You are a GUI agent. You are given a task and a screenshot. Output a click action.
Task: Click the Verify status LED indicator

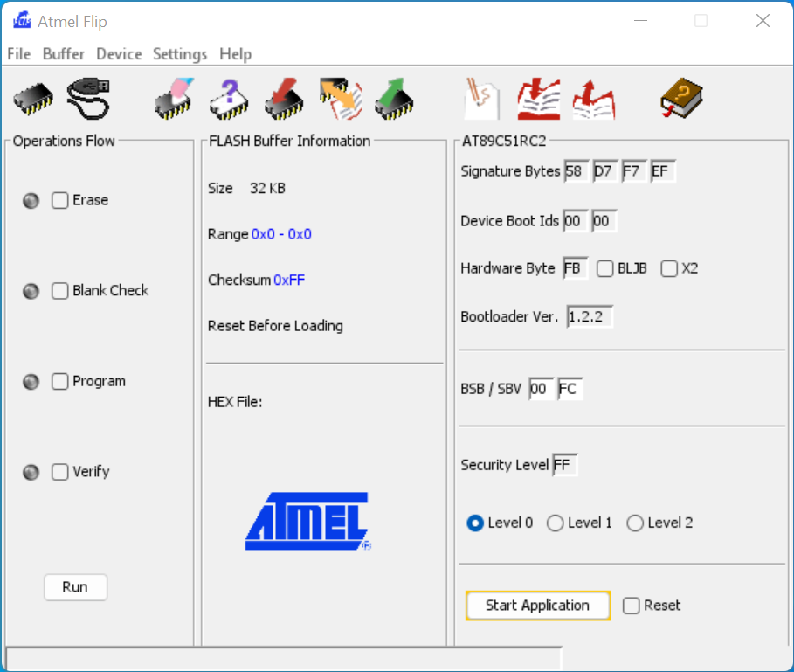pos(31,472)
